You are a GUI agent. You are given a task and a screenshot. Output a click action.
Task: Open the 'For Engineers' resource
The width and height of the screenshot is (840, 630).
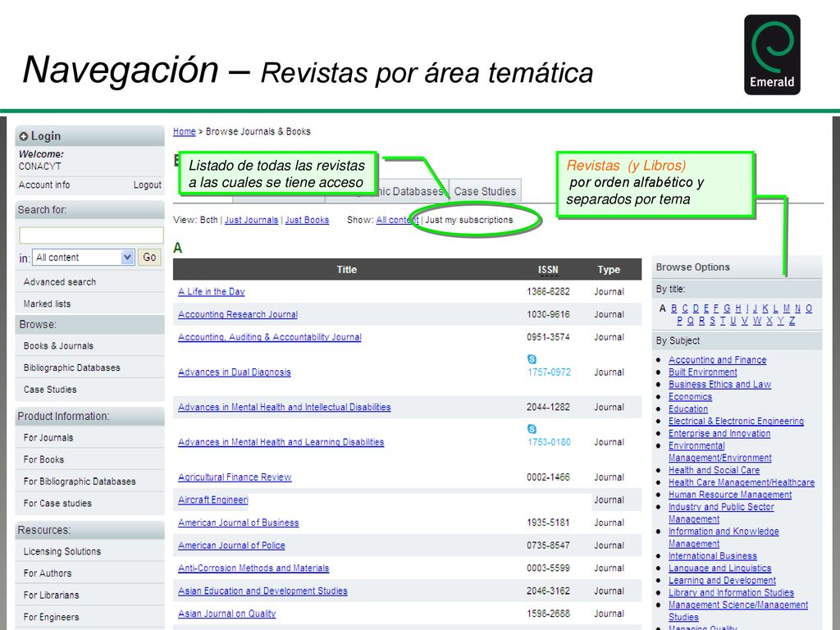pos(51,617)
